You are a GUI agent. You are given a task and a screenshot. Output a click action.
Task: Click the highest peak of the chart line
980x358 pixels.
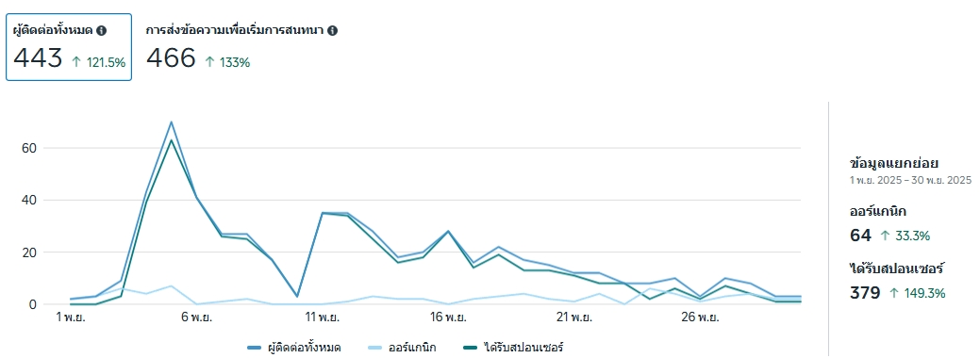point(171,122)
